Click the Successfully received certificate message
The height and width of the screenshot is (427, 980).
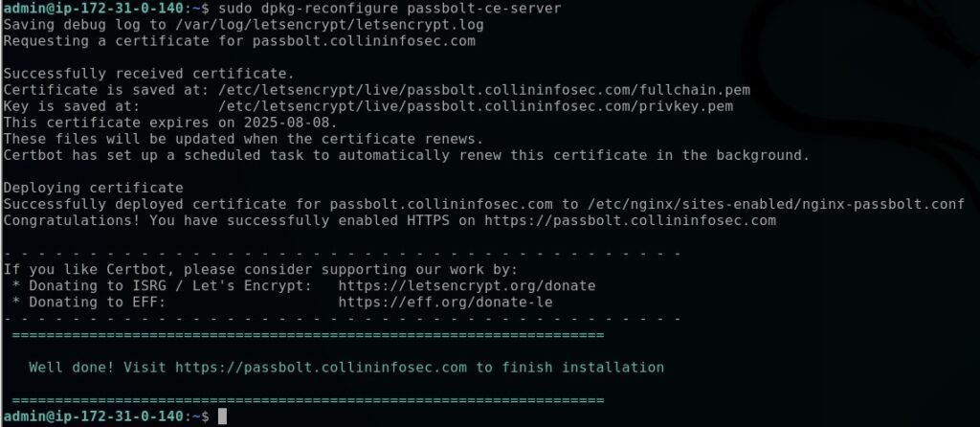(x=149, y=73)
